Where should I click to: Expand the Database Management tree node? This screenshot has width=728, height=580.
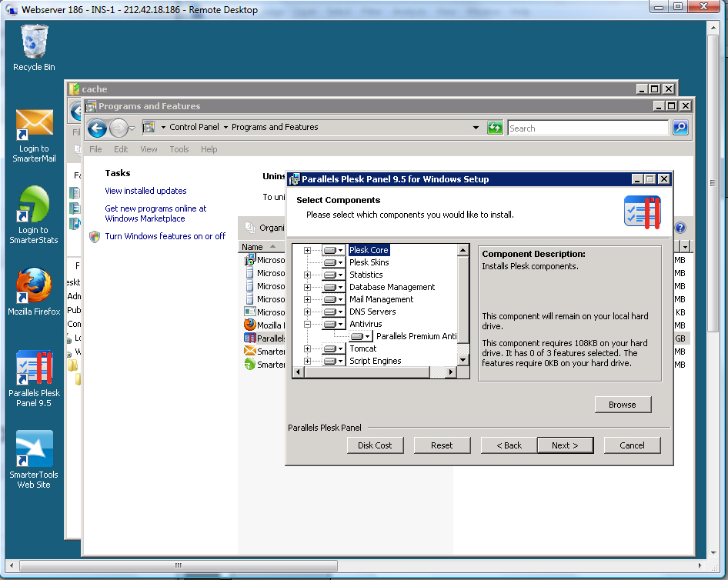(307, 287)
